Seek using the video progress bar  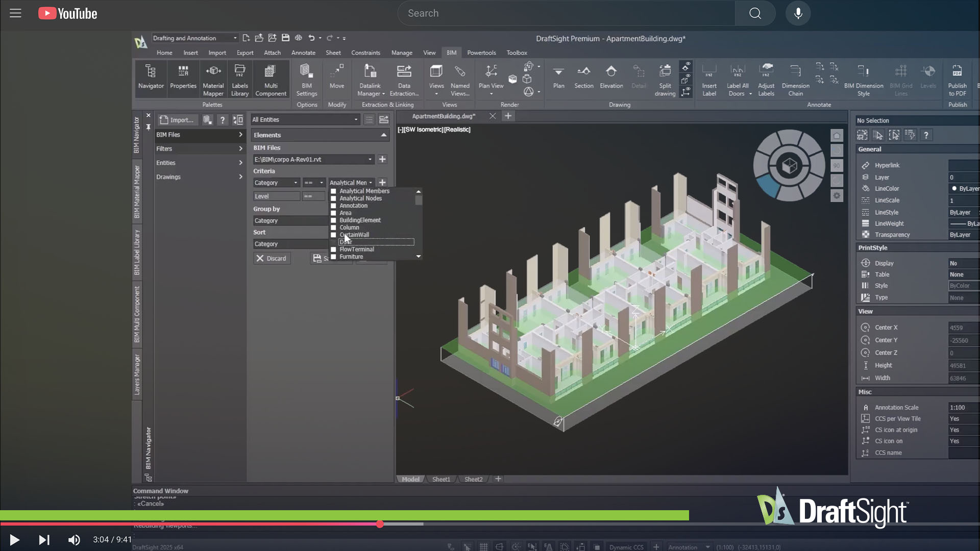click(380, 524)
